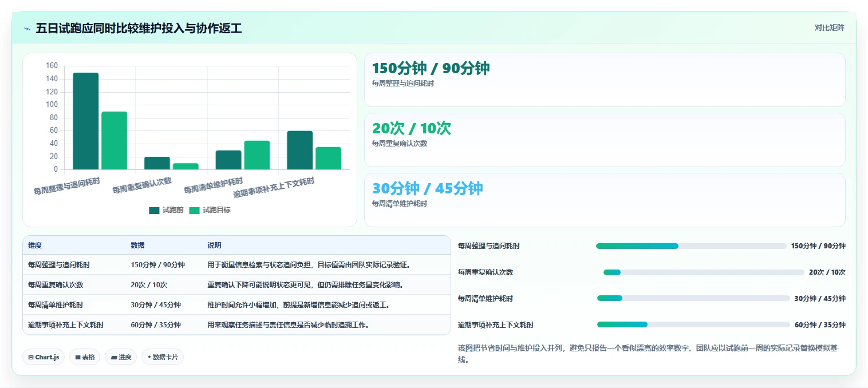
Task: Click the 20次 / 10次 stat card heading
Action: (412, 128)
